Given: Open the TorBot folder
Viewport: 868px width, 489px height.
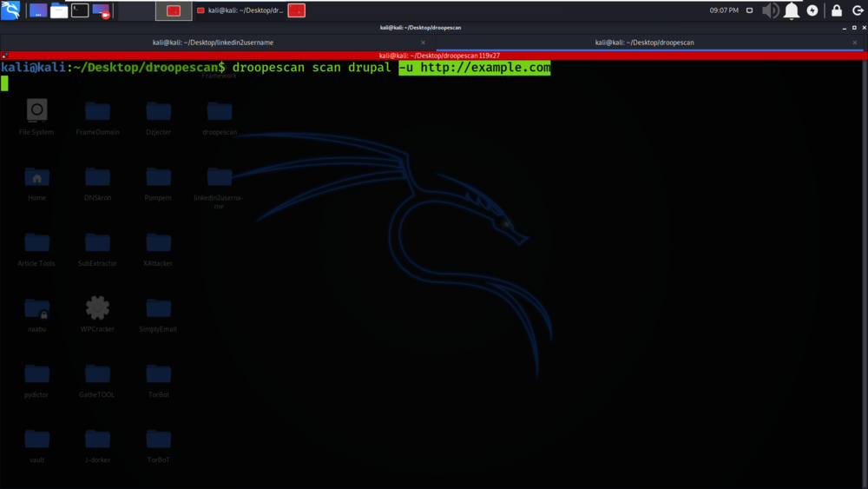Looking at the screenshot, I should 158,380.
